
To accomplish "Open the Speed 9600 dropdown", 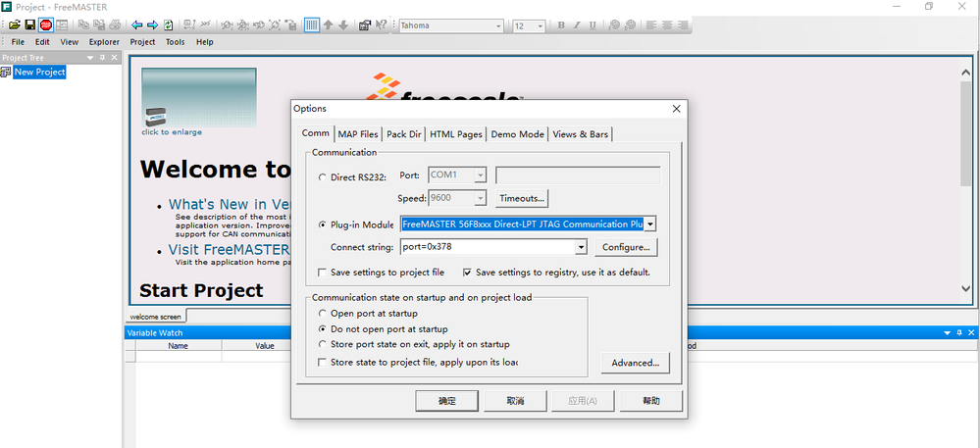I will click(480, 199).
